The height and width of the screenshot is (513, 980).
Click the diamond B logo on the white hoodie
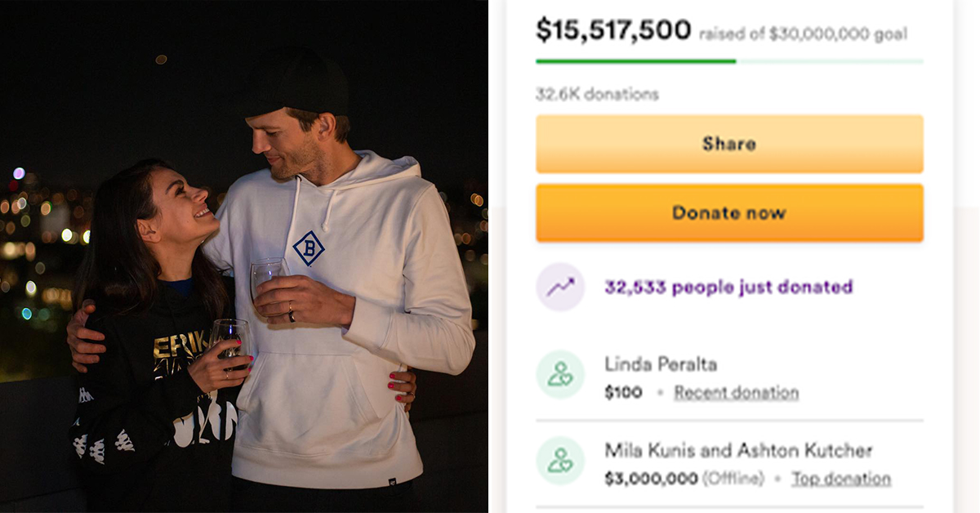pyautogui.click(x=309, y=248)
